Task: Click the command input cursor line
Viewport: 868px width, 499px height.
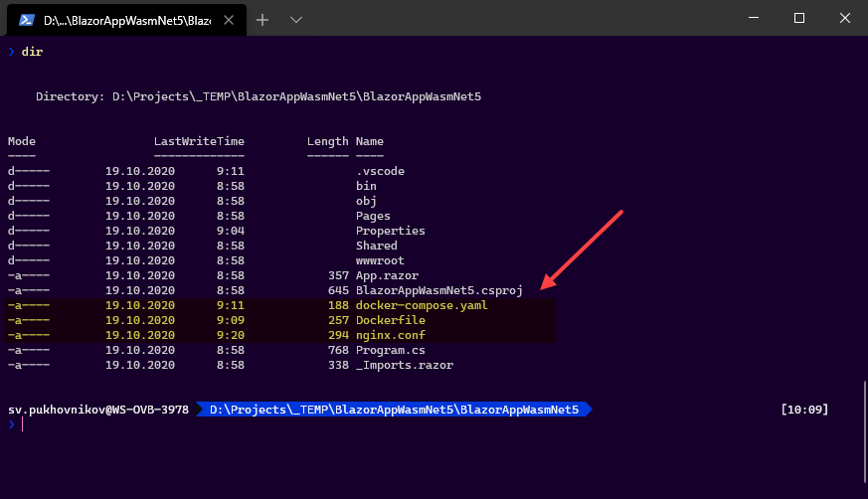Action: [22, 424]
